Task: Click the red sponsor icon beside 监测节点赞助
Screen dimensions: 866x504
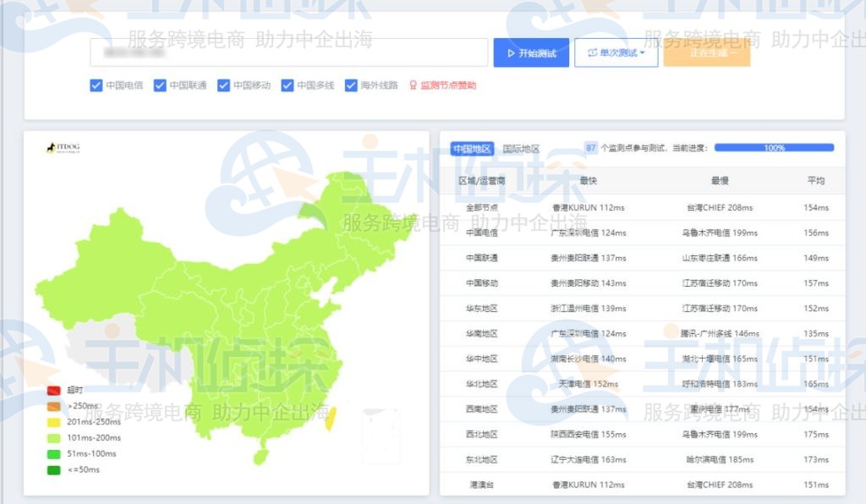Action: pyautogui.click(x=414, y=85)
